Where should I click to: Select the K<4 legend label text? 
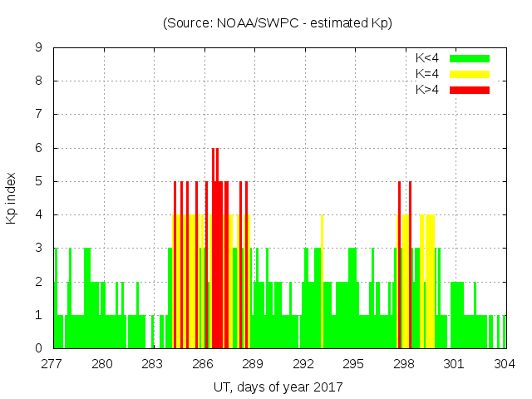coord(427,58)
